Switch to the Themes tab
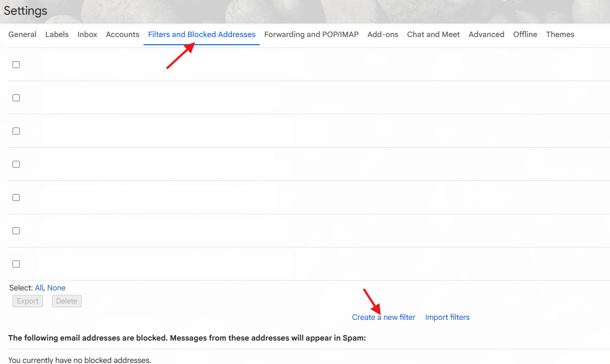Screen dimensions: 610x364 pyautogui.click(x=560, y=34)
